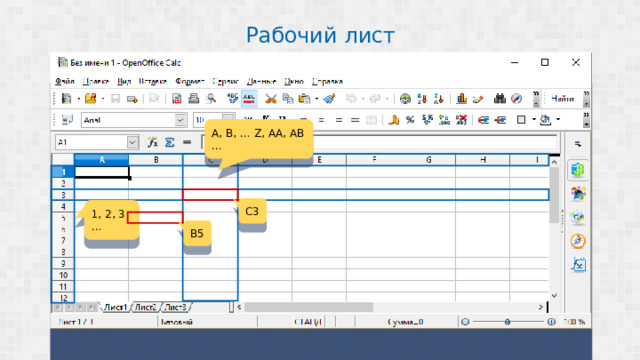Delete a decimal place

[x=461, y=120]
